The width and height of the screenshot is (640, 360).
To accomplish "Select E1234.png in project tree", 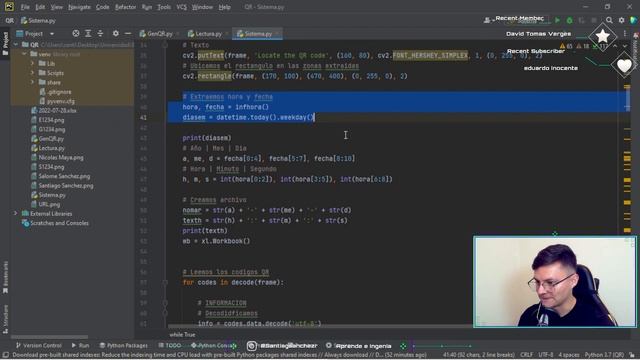I will pyautogui.click(x=51, y=120).
